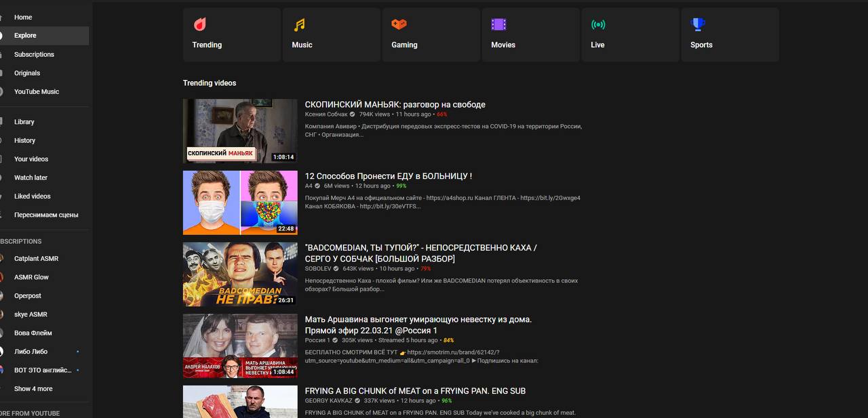The width and height of the screenshot is (868, 418).
Task: Click description starting Непосредственно Каха - плохой фильм
Action: click(x=441, y=285)
